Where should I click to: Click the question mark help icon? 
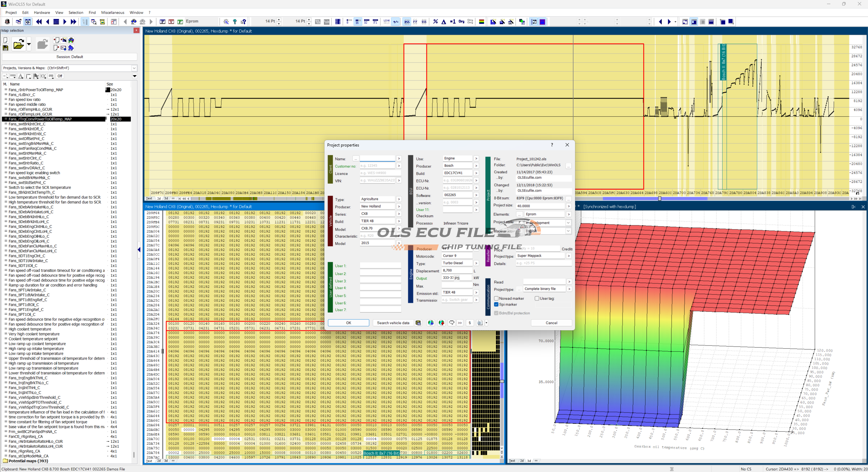coord(235,22)
